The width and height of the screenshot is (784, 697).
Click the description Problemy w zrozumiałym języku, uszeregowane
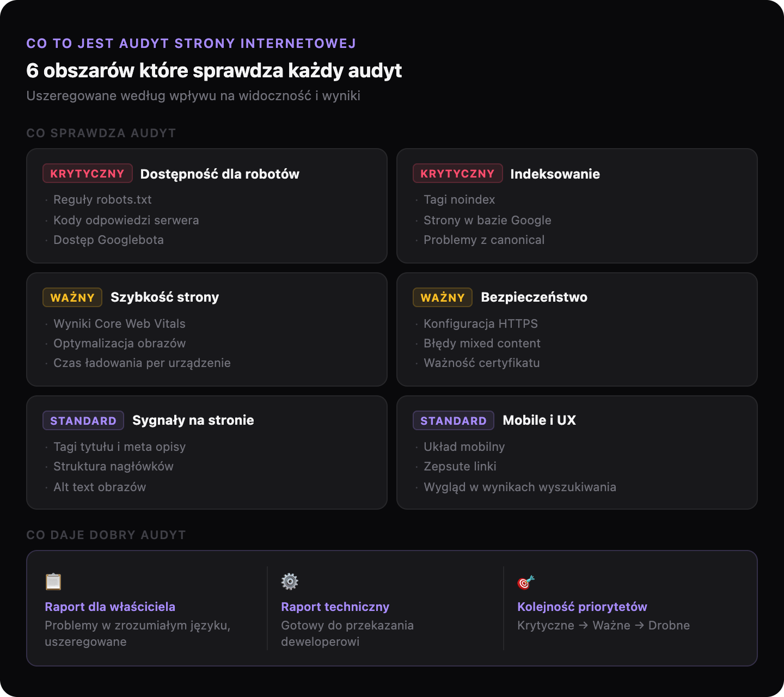pyautogui.click(x=138, y=634)
